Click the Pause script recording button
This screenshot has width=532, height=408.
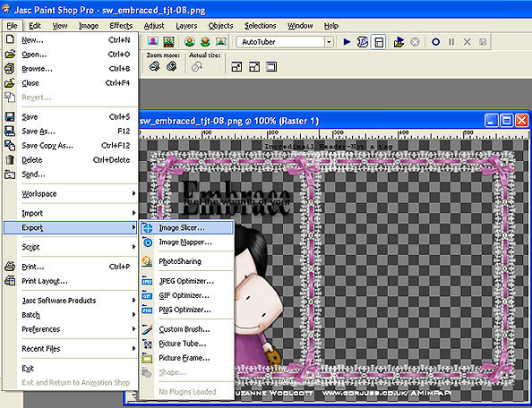(451, 42)
